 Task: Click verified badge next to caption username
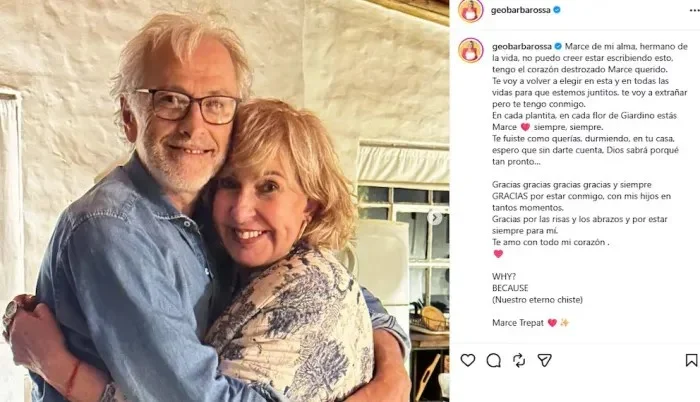pos(558,46)
